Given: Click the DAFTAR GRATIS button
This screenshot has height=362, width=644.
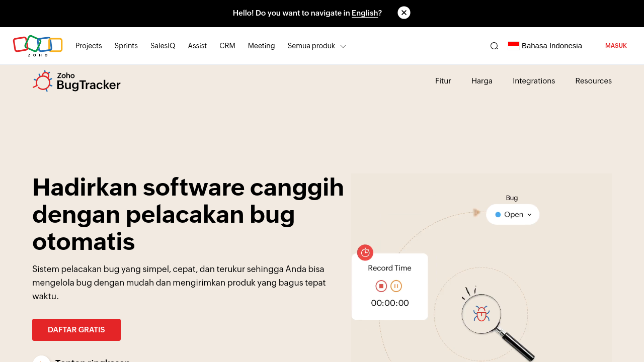Looking at the screenshot, I should [76, 330].
